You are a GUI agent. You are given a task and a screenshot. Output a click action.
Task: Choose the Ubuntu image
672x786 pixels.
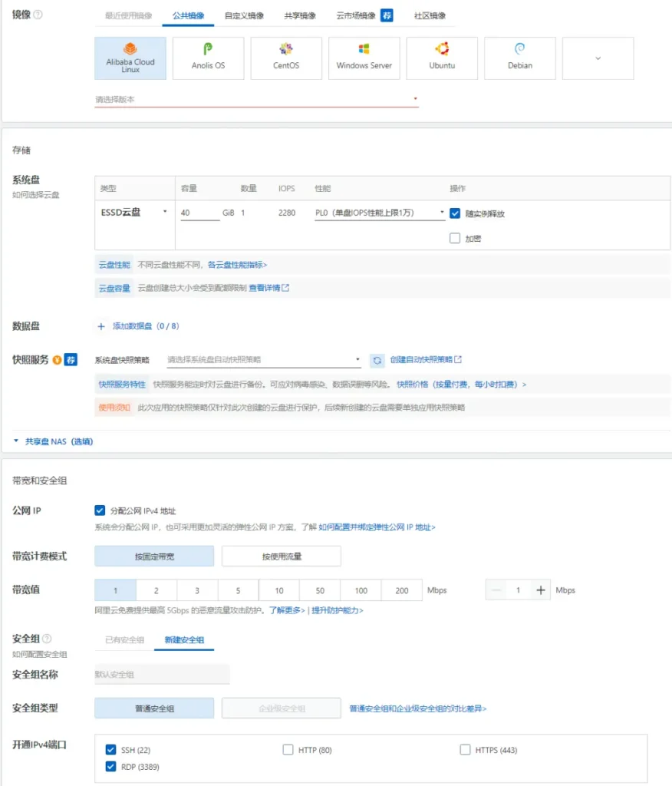click(x=442, y=58)
